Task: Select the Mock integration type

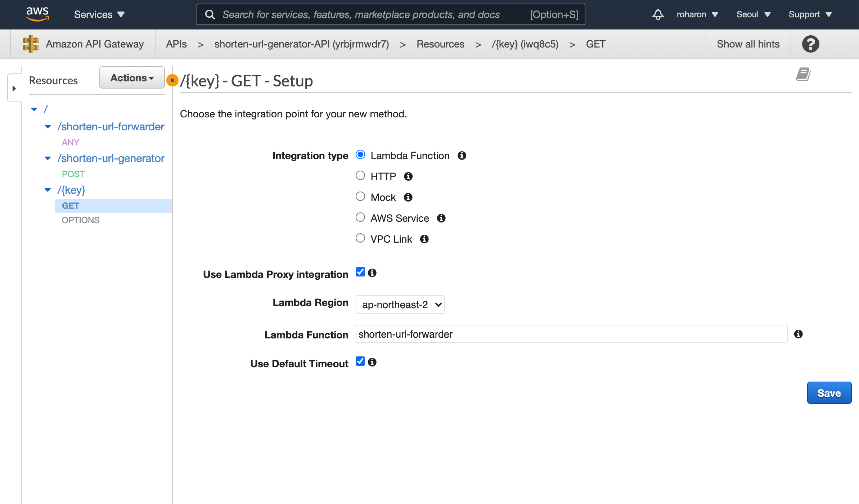Action: [x=360, y=197]
